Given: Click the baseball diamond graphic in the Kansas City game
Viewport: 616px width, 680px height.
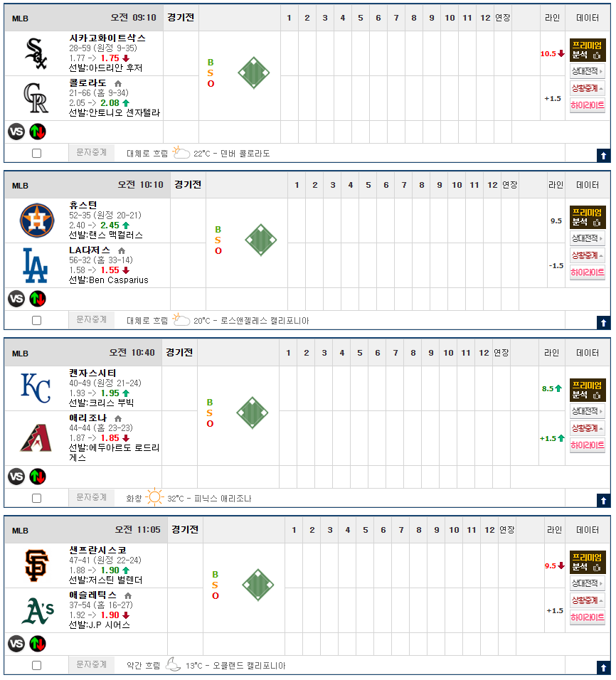Looking at the screenshot, I should click(x=253, y=413).
